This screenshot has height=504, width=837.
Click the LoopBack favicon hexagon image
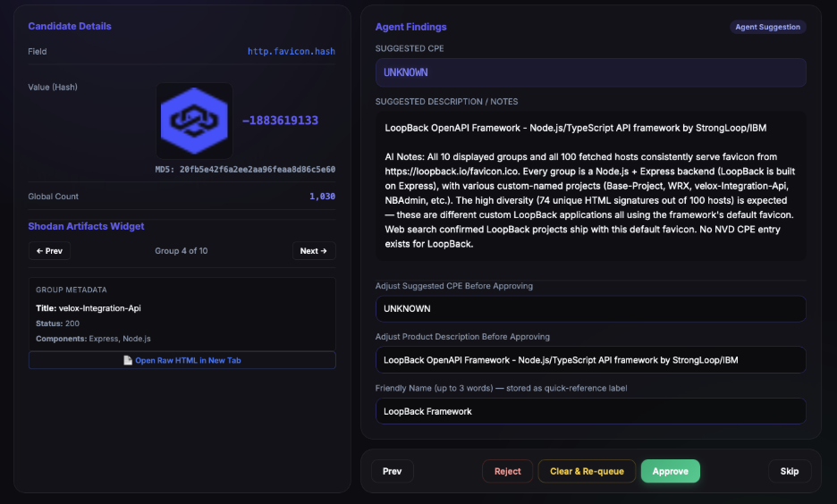194,121
